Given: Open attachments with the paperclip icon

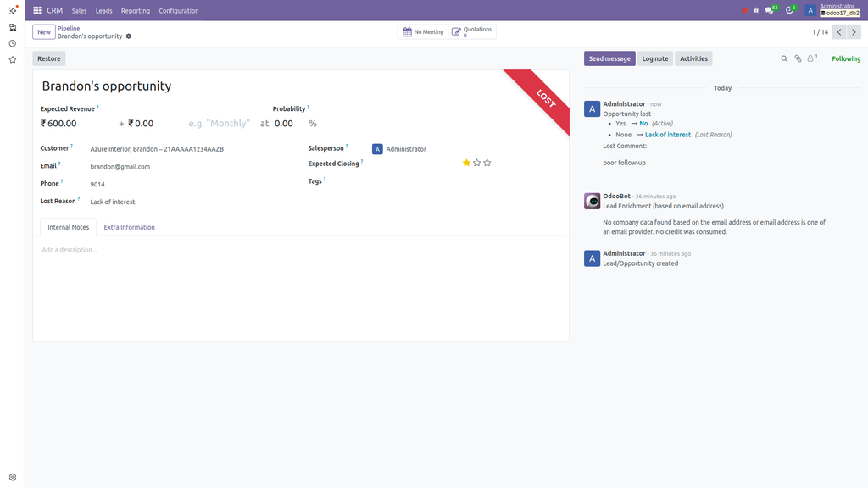Looking at the screenshot, I should point(797,58).
